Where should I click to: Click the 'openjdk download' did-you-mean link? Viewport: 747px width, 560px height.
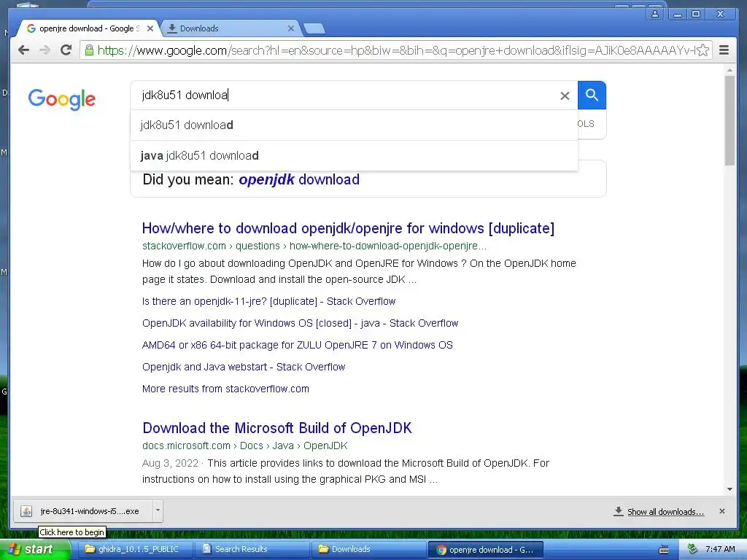coord(298,179)
